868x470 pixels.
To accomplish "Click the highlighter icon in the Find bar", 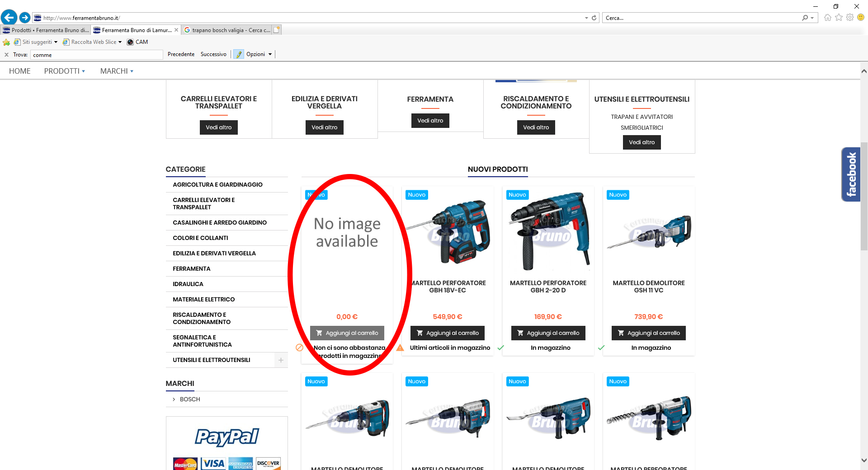I will (239, 54).
